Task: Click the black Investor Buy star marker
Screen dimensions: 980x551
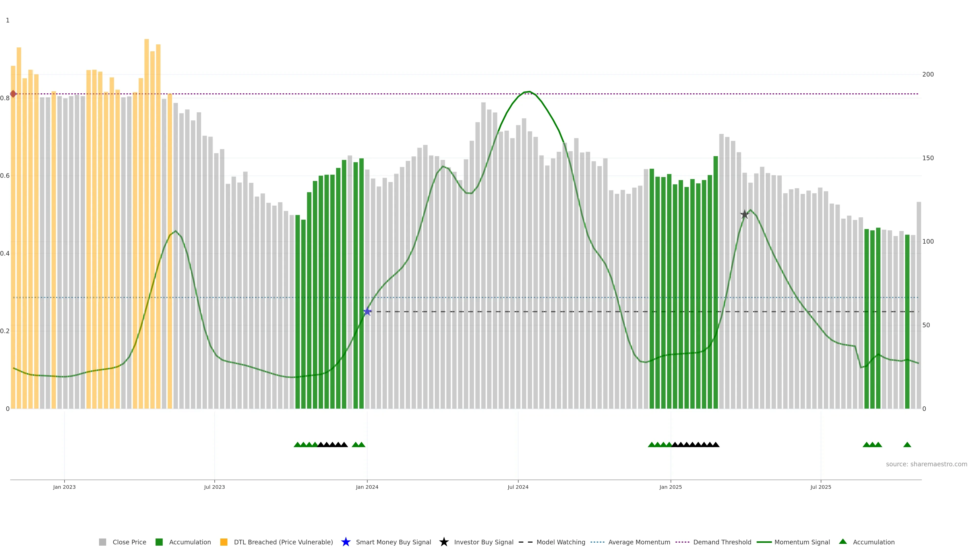Action: coord(744,215)
